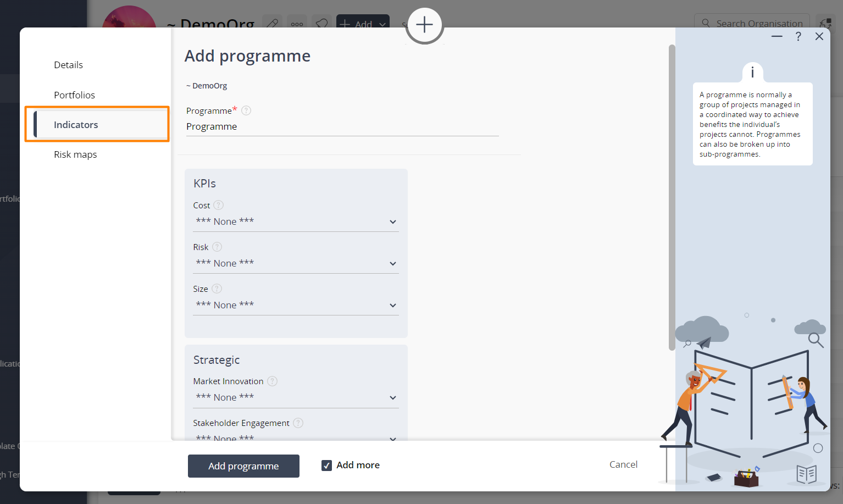This screenshot has width=843, height=504.
Task: Click the Programme name input field
Action: (342, 126)
